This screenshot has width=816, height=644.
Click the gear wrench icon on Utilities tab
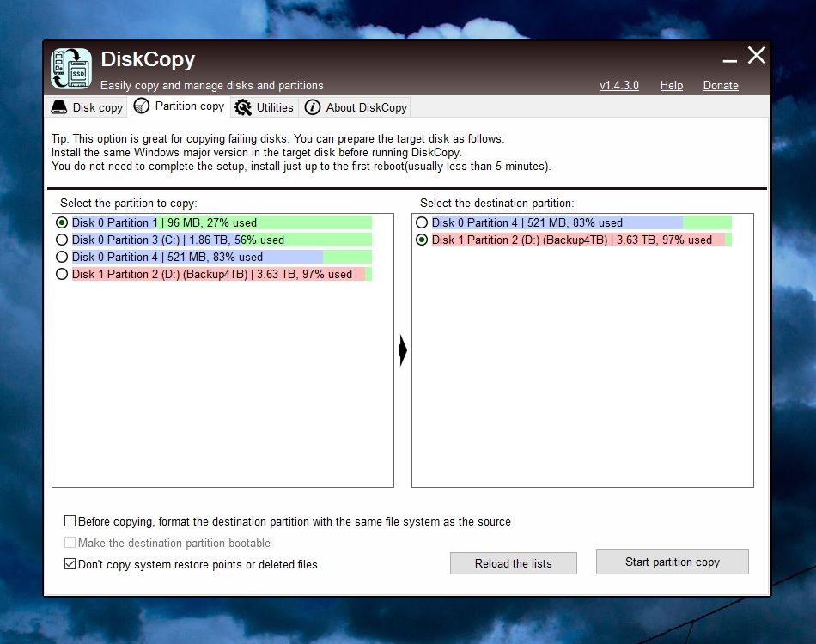pyautogui.click(x=243, y=107)
